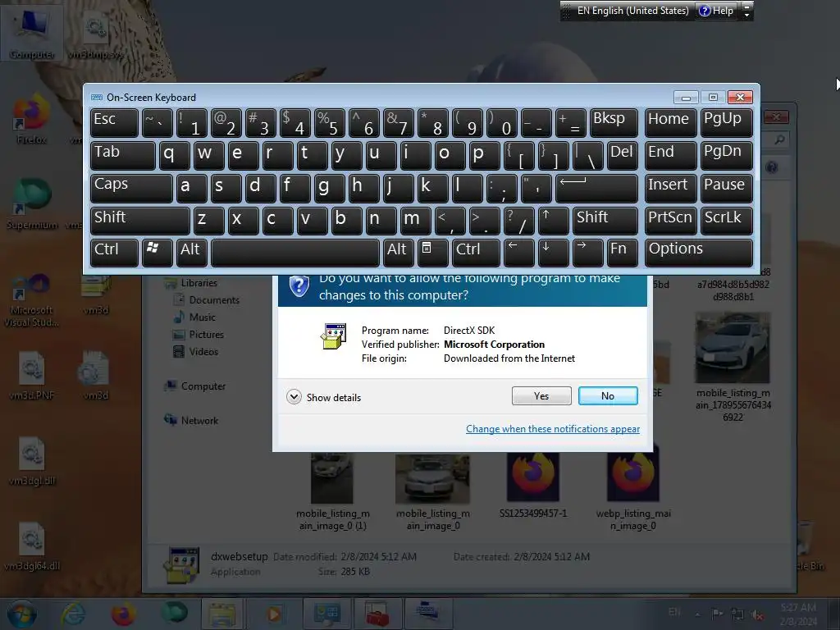Viewport: 840px width, 630px height.
Task: Open Supermium from the taskbar
Action: coord(174,614)
